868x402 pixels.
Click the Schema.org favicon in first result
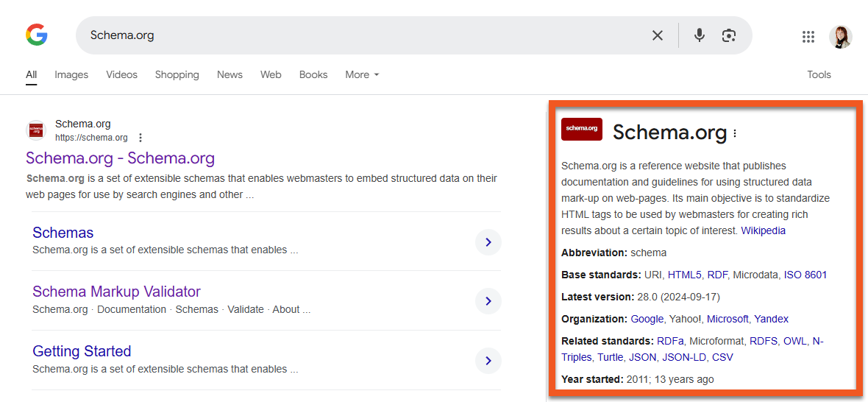(37, 130)
